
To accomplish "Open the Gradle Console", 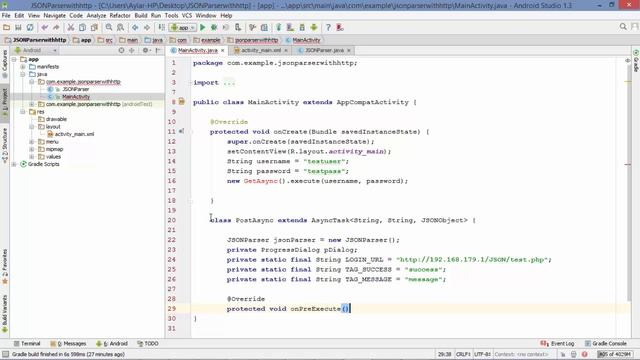I will tap(605, 344).
